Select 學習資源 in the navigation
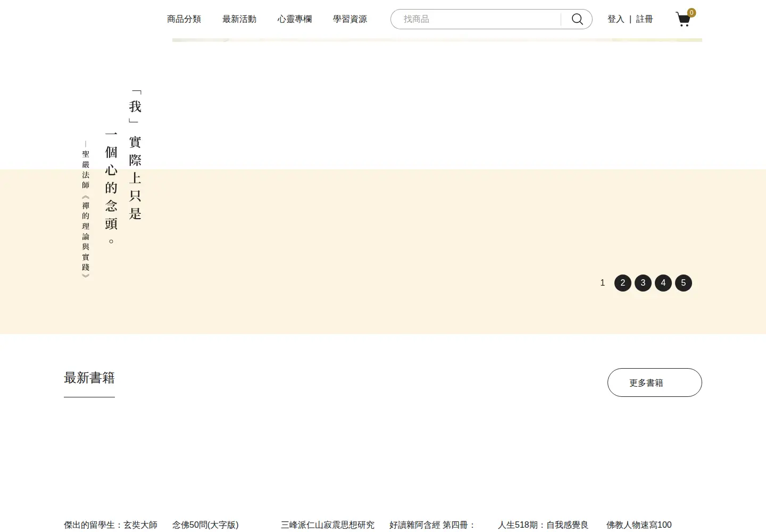 tap(350, 19)
